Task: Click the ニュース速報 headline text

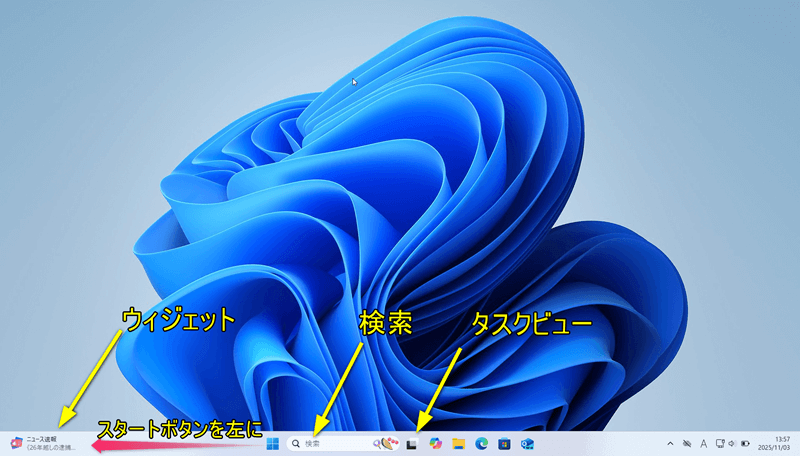Action: [x=42, y=439]
